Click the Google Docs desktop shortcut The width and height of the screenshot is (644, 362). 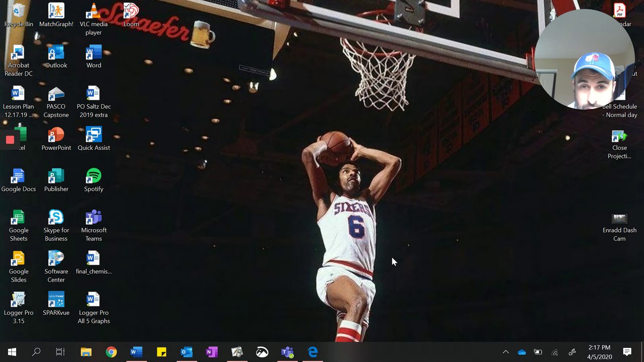point(19,180)
